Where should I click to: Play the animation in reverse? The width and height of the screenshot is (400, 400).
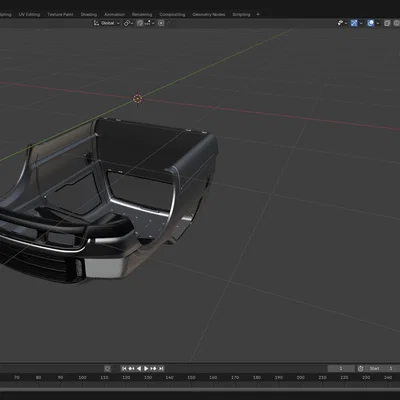pyautogui.click(x=139, y=368)
